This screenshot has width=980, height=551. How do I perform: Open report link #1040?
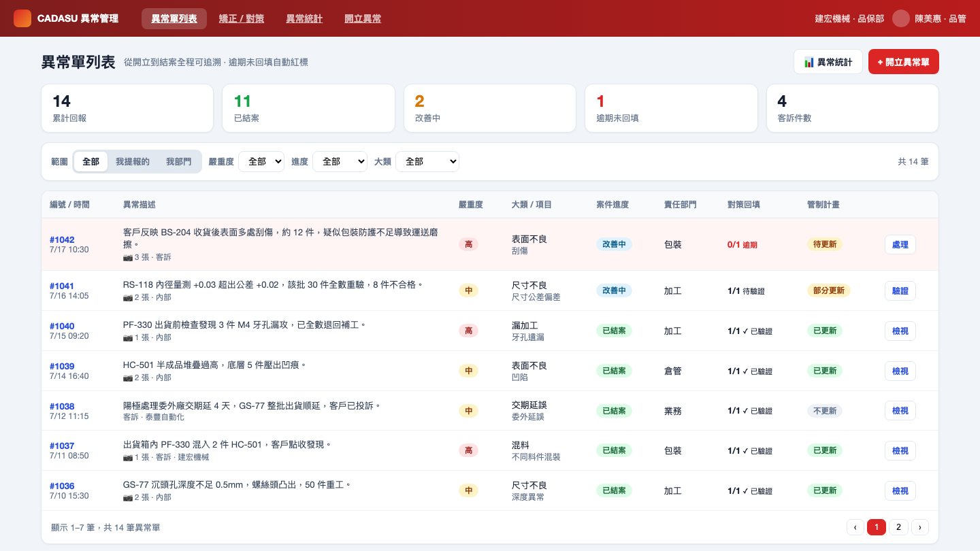pos(62,326)
